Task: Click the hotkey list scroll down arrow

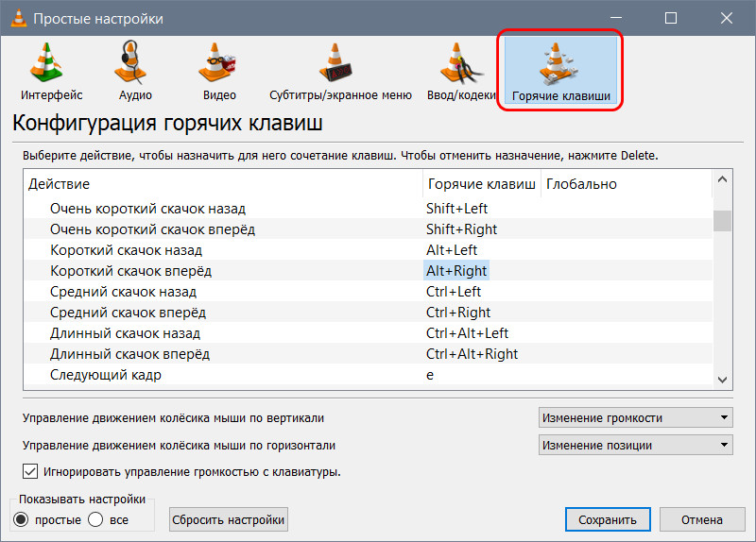Action: point(722,380)
